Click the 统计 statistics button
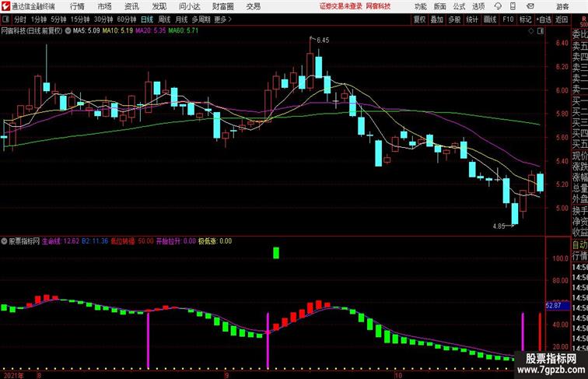This screenshot has height=379, width=588. [472, 19]
